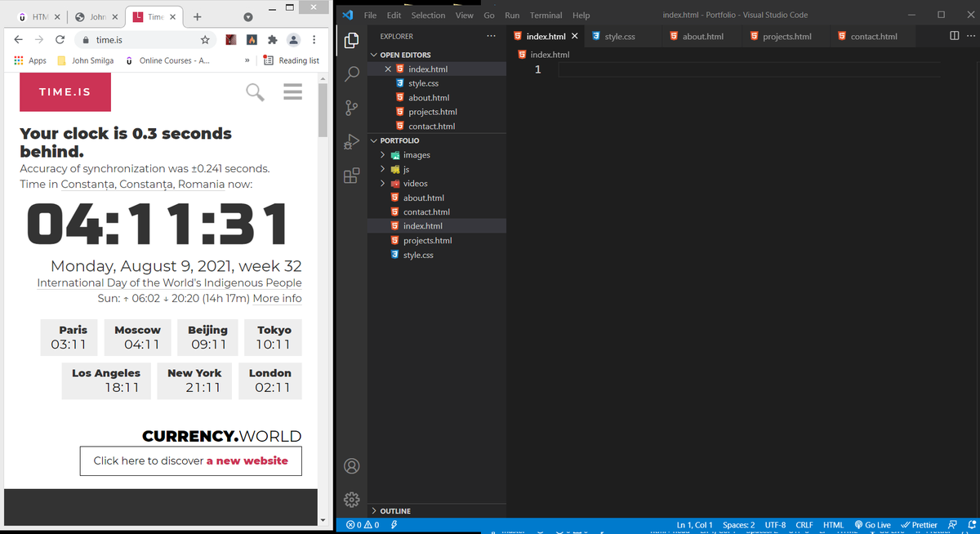980x534 pixels.
Task: Open the Selection menu
Action: (x=428, y=15)
